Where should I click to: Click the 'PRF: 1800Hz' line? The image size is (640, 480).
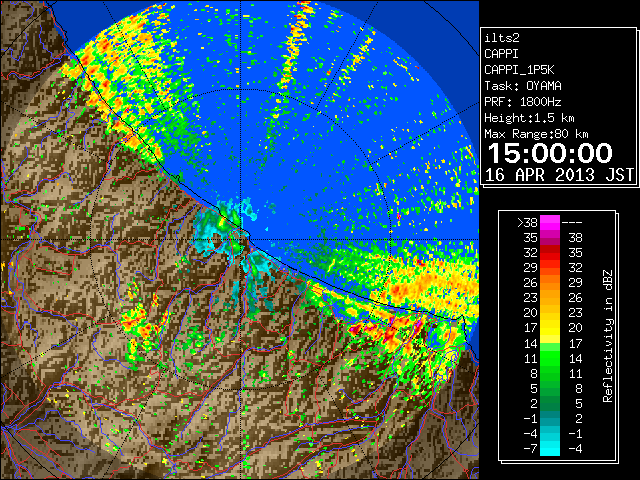click(523, 102)
